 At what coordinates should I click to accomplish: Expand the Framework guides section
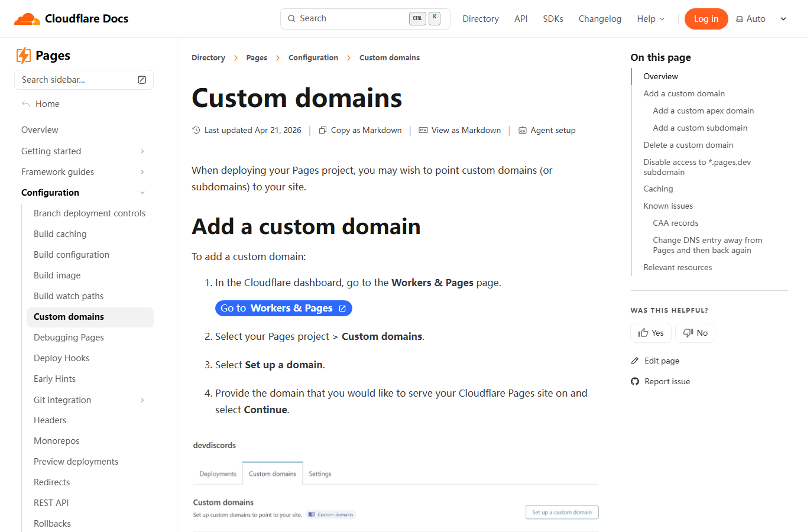click(142, 172)
